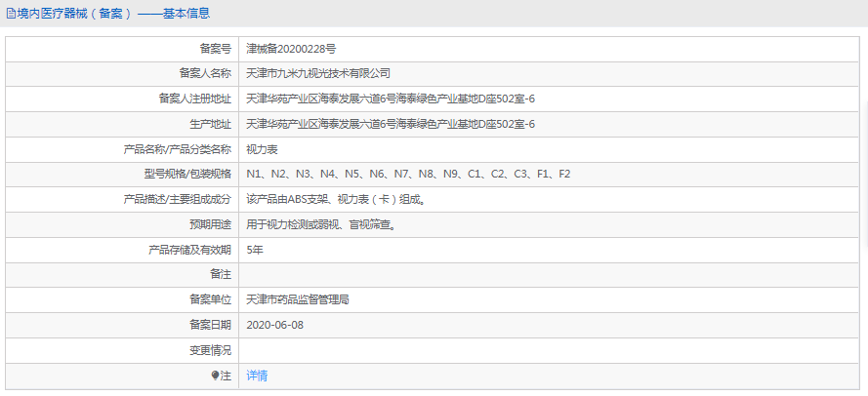Click the label 产品存储及有效期
The height and width of the screenshot is (396, 868).
(x=189, y=250)
